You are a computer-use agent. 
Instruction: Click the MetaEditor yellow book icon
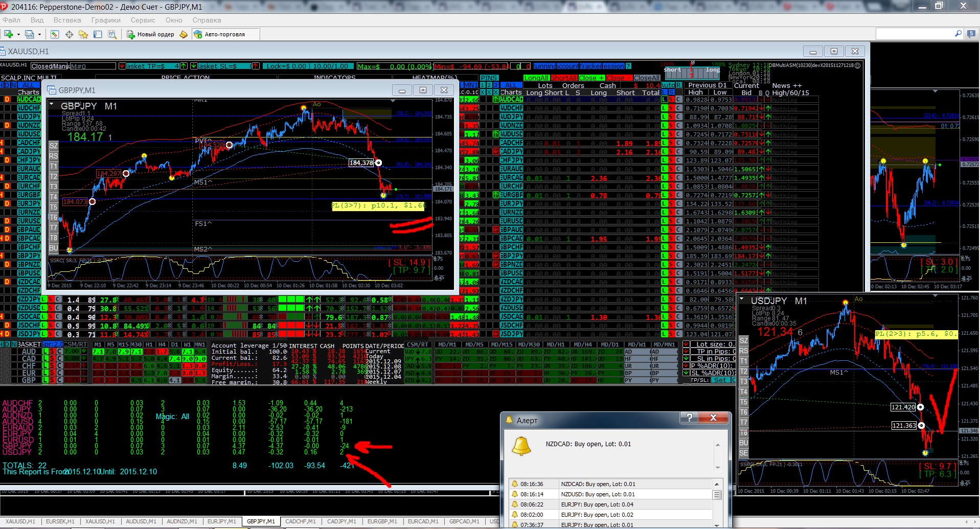pyautogui.click(x=184, y=34)
